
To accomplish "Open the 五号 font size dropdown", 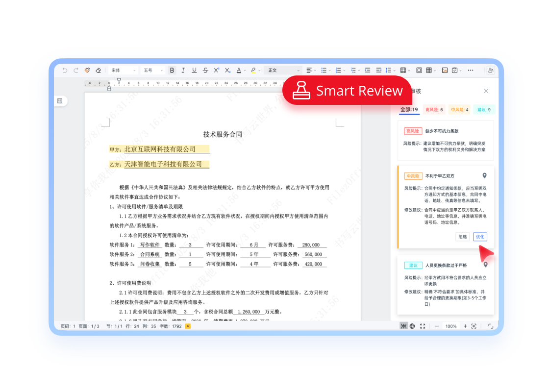I will pos(153,70).
